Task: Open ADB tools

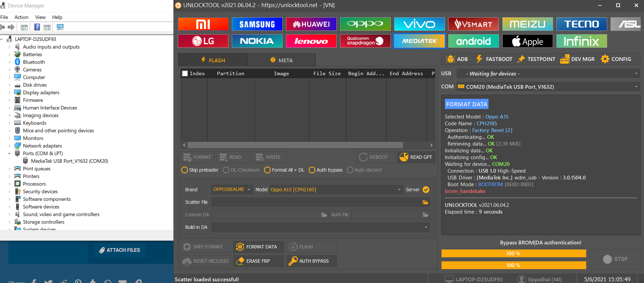Action: (x=457, y=59)
